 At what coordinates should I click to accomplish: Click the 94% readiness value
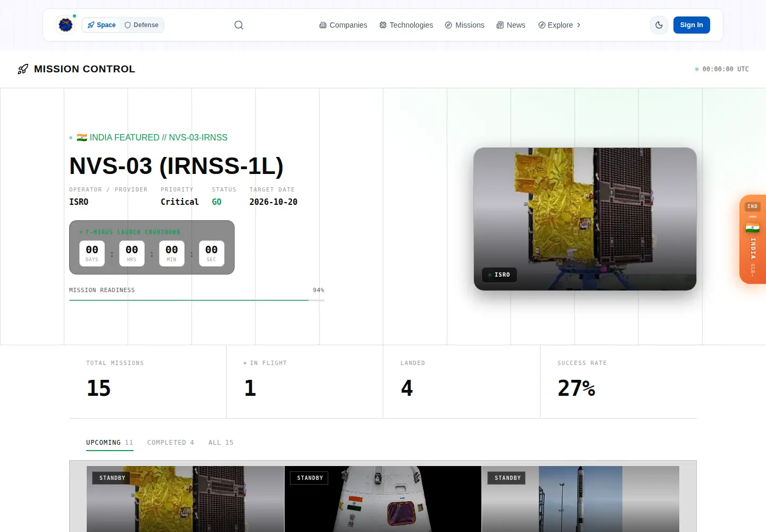(319, 290)
